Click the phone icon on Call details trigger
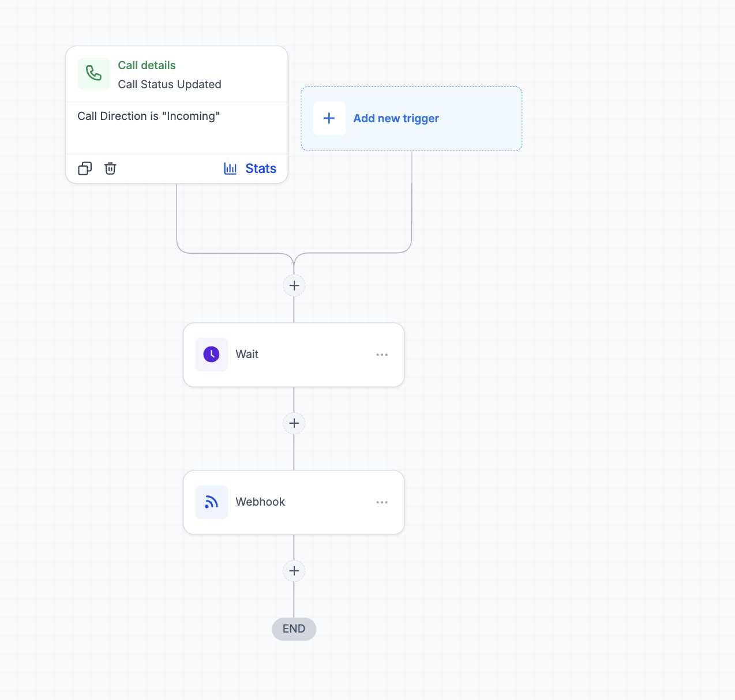735x700 pixels. [93, 74]
